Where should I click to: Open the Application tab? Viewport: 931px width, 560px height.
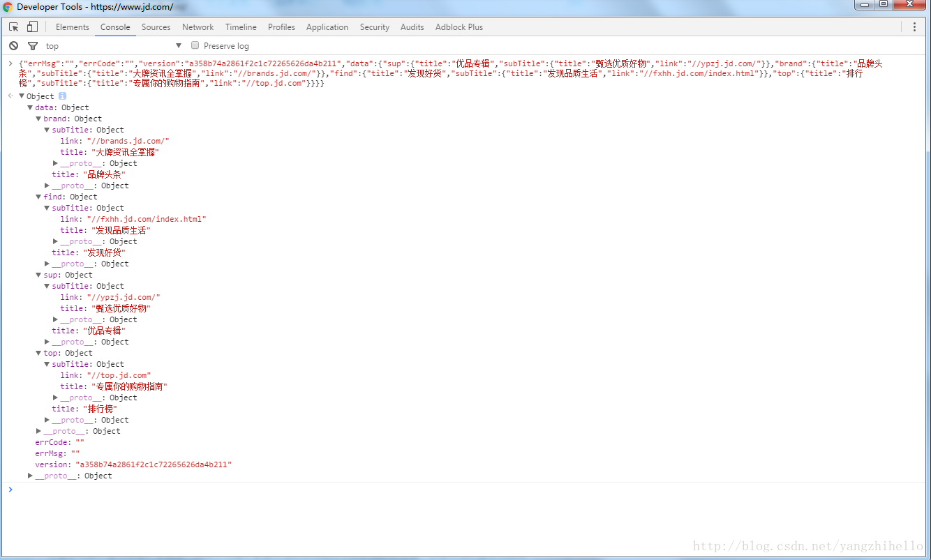[x=327, y=27]
